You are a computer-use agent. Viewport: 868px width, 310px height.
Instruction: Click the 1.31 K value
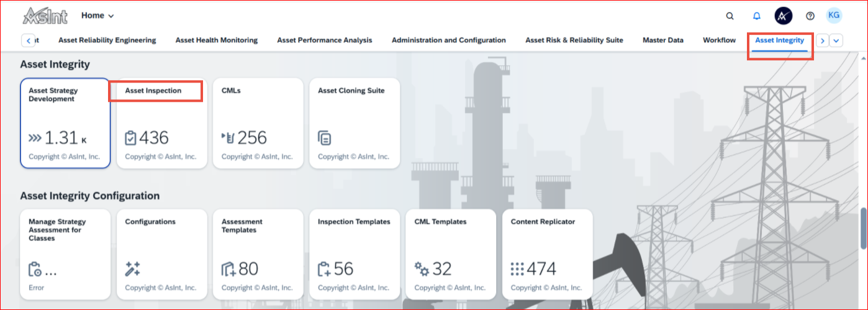[66, 138]
